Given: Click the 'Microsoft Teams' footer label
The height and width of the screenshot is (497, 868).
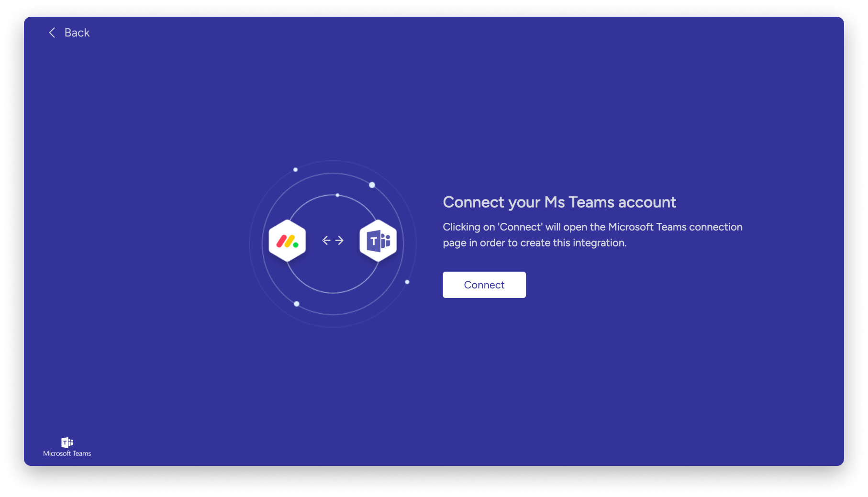Looking at the screenshot, I should [x=67, y=453].
